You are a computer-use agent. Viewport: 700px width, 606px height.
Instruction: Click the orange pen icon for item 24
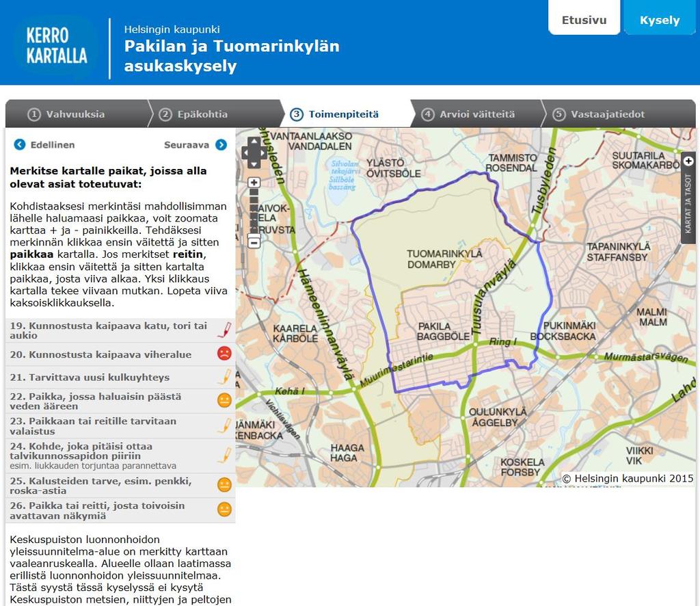[x=224, y=455]
